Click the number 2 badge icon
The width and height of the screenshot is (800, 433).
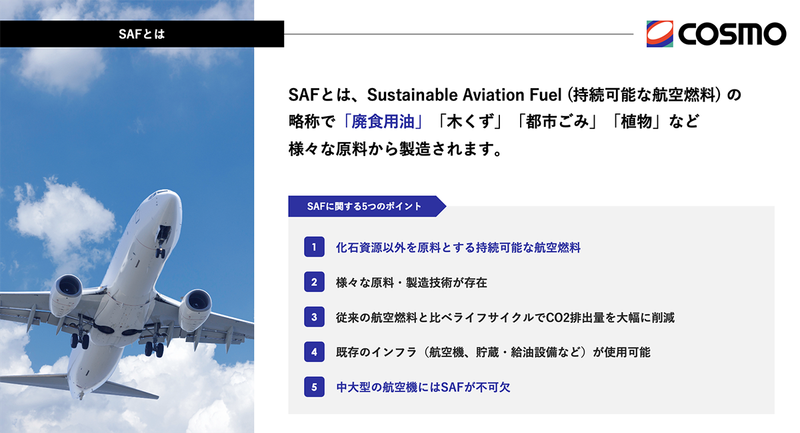coord(313,282)
